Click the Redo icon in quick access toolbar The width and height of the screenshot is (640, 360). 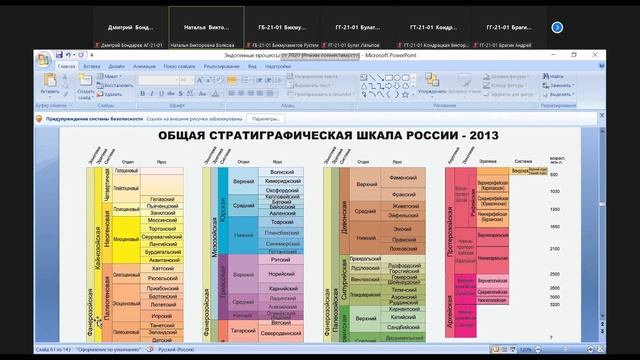81,55
